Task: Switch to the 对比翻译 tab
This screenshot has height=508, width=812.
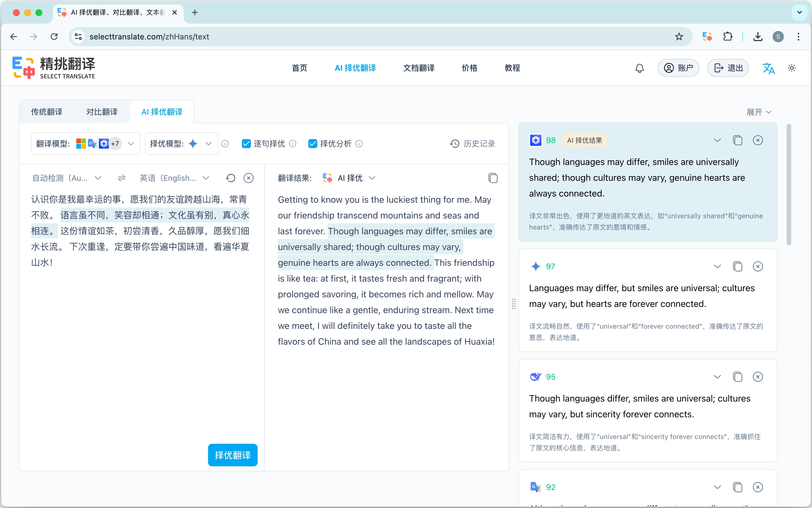Action: pos(102,112)
